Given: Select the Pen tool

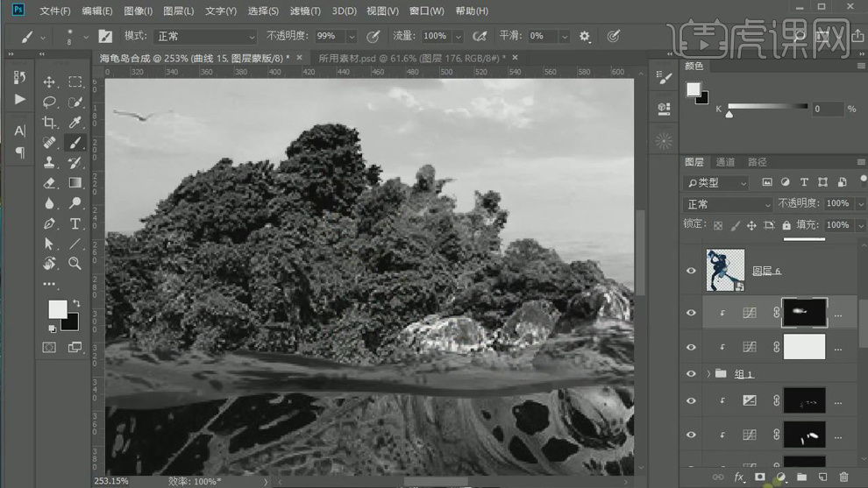Looking at the screenshot, I should click(x=49, y=223).
